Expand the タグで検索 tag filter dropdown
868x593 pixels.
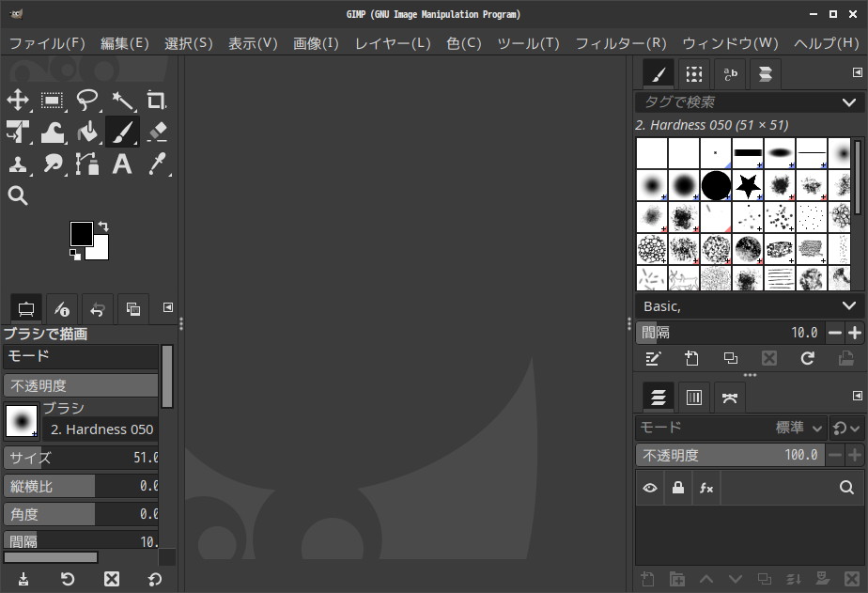[848, 101]
